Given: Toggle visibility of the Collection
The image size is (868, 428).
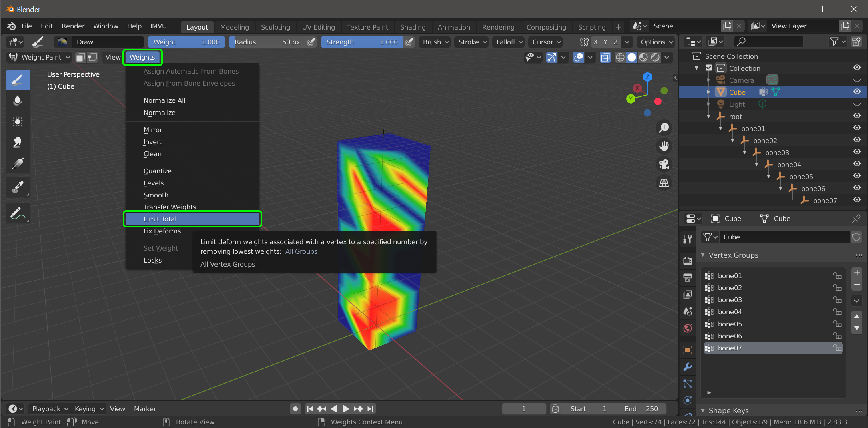Looking at the screenshot, I should [857, 68].
